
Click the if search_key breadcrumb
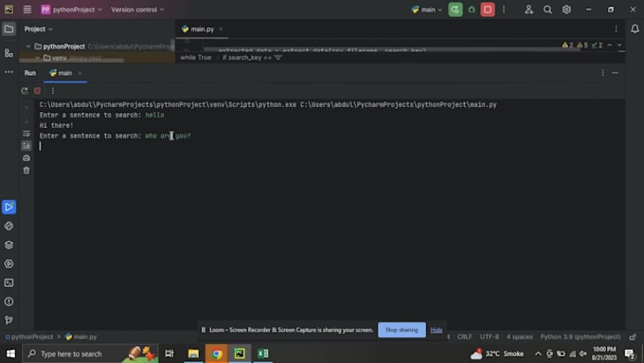252,58
